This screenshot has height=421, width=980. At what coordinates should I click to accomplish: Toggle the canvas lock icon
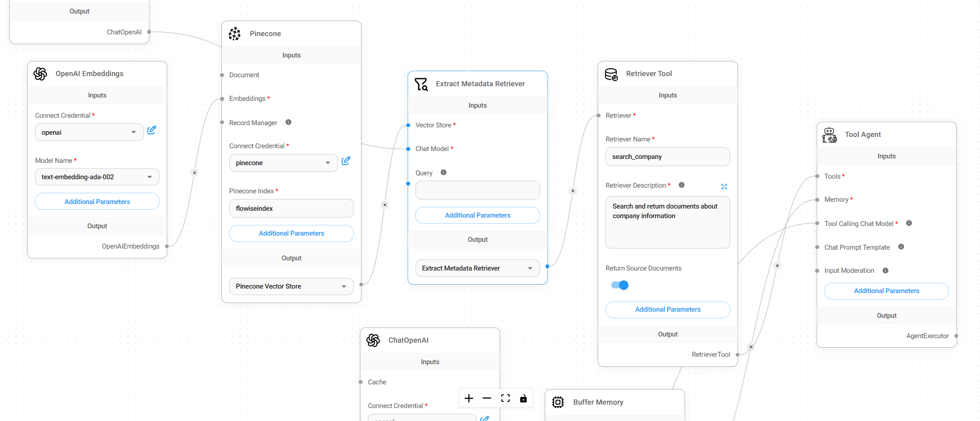click(523, 398)
